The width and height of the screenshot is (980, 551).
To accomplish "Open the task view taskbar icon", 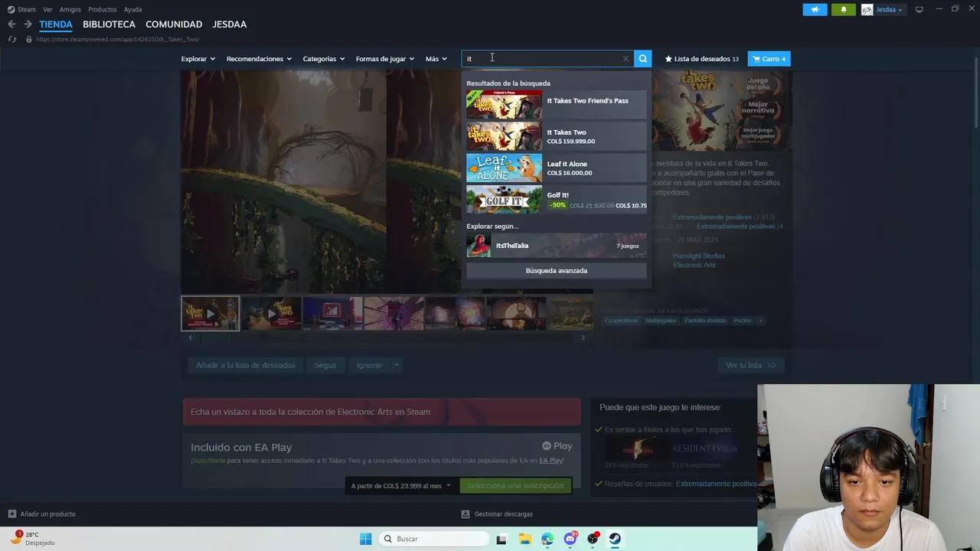I will tap(501, 539).
